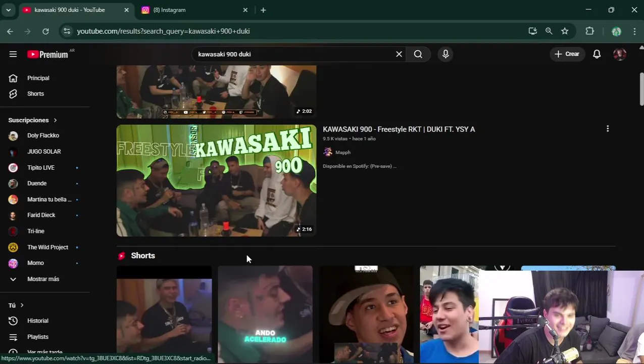The height and width of the screenshot is (364, 644).
Task: Open JUGO SOLAR channel
Action: (x=44, y=151)
